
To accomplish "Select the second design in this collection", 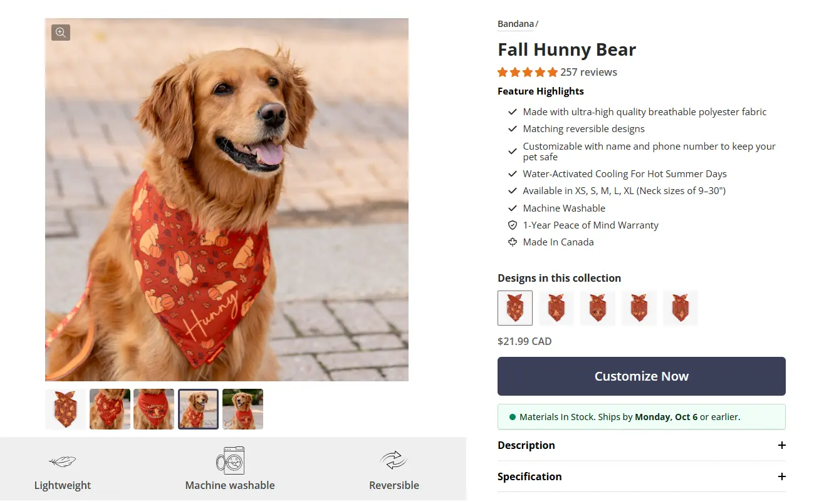I will (556, 307).
